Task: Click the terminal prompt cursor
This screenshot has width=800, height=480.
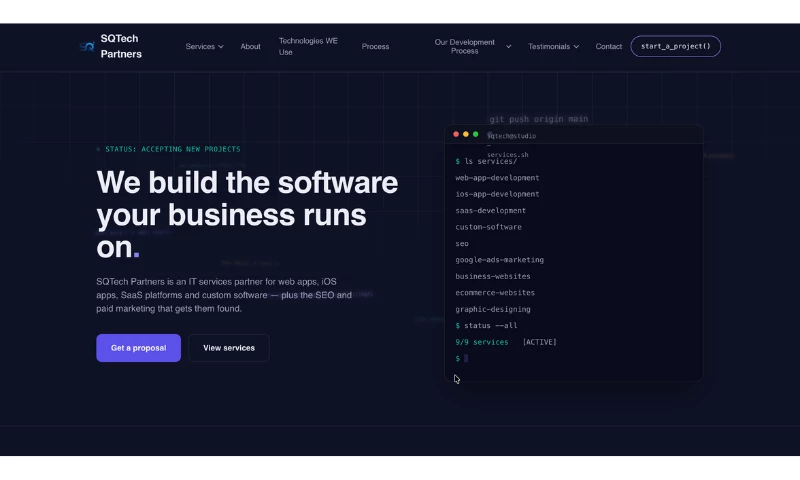Action: (x=466, y=358)
